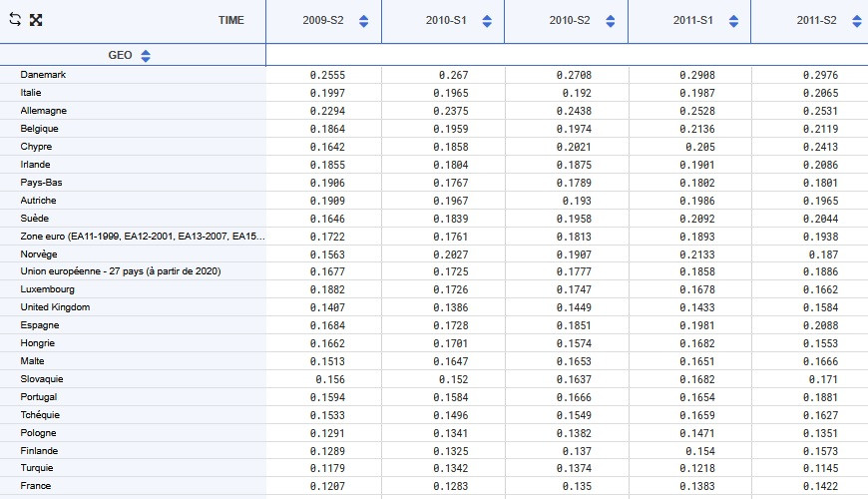
Task: Click Irlande's 2010-S1 value 0.1804
Action: point(451,165)
